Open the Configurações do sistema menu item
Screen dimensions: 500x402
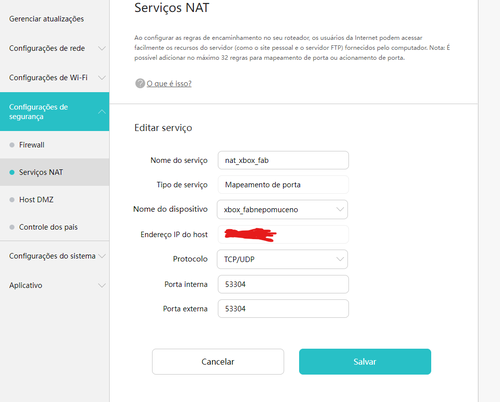(x=52, y=256)
